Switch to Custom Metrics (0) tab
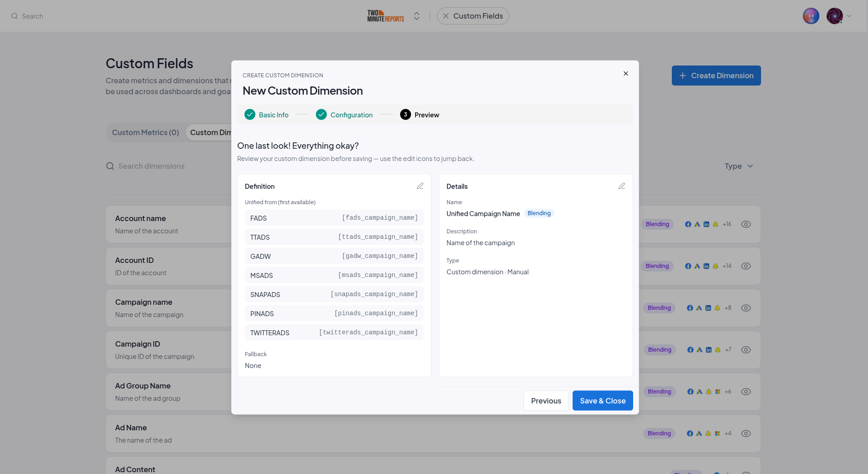Viewport: 868px width, 474px height. coord(146,132)
